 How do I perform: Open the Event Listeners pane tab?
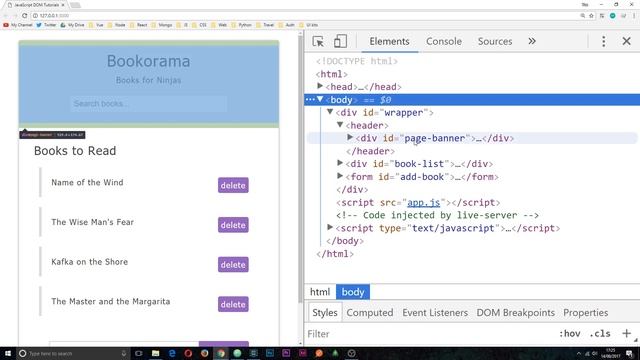[x=435, y=313]
